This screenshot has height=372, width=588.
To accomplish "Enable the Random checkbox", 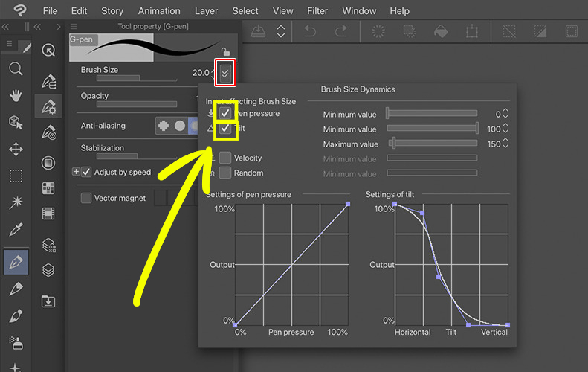I will coord(225,173).
